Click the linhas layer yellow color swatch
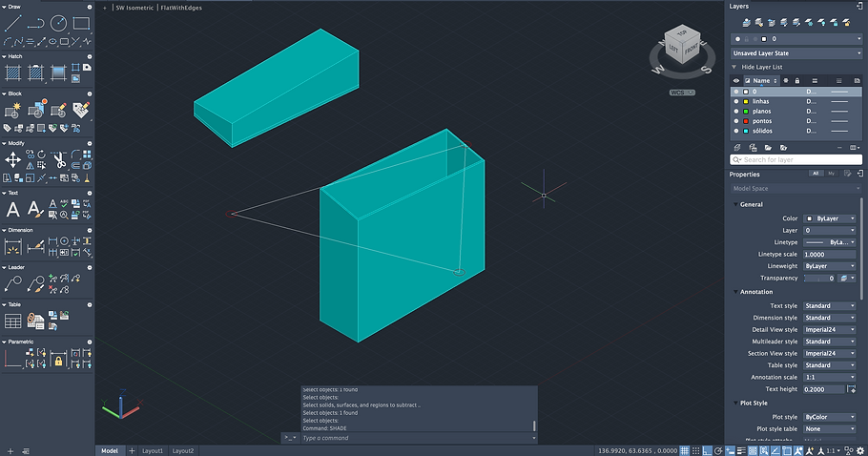The height and width of the screenshot is (456, 868). point(746,102)
